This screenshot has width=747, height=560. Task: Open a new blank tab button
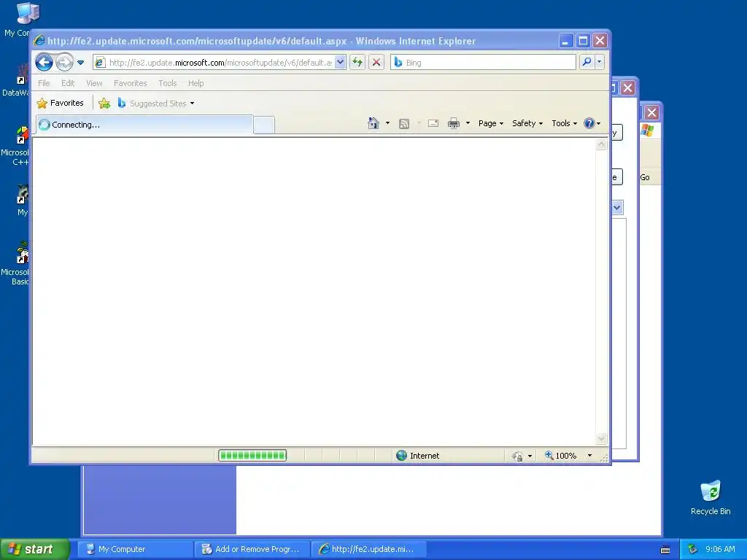pyautogui.click(x=264, y=125)
